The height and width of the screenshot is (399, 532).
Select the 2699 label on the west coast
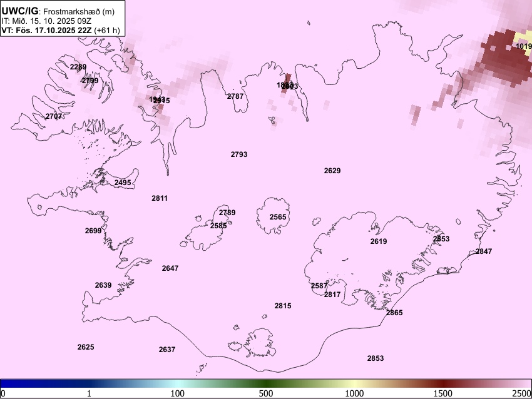[x=93, y=231]
